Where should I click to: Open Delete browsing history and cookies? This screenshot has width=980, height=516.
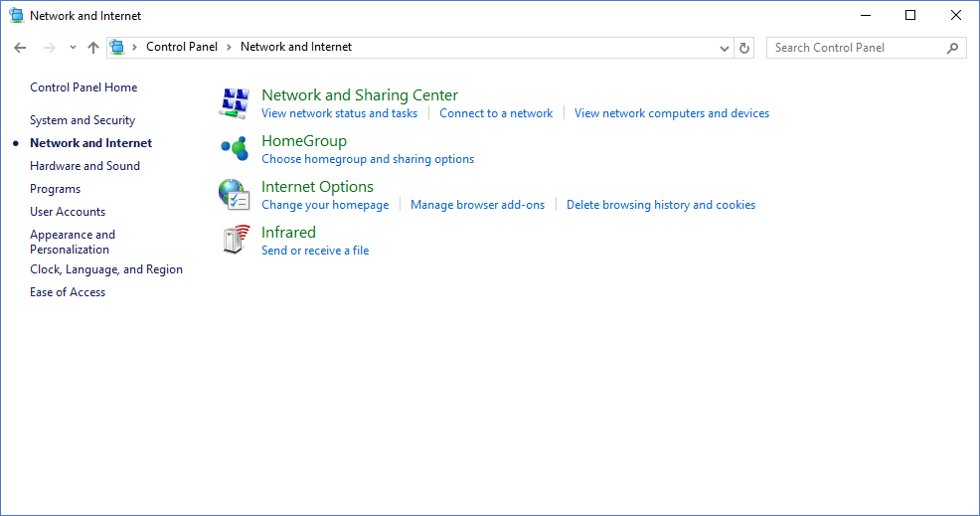coord(660,205)
